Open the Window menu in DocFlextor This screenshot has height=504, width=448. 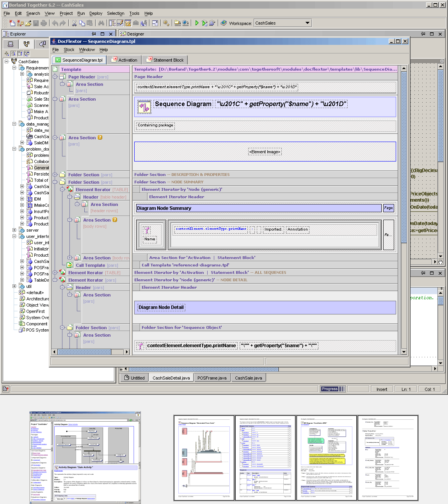[x=87, y=50]
